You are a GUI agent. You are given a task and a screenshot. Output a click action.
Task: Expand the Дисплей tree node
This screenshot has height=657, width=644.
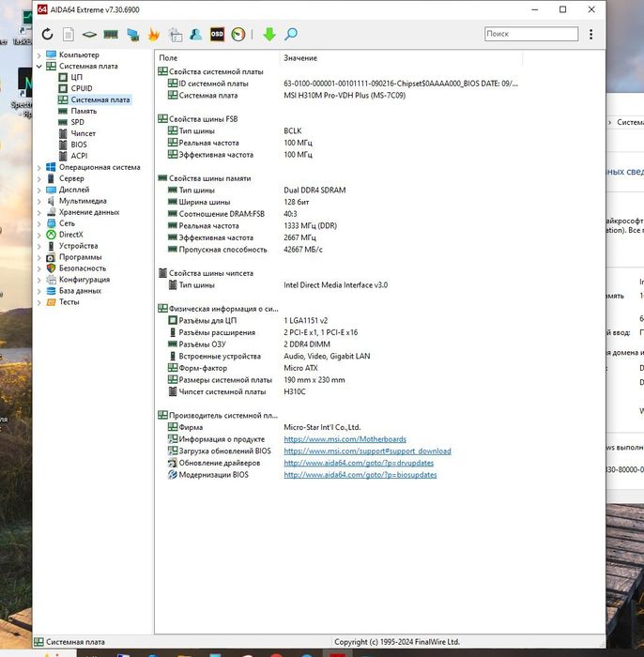[x=39, y=191]
